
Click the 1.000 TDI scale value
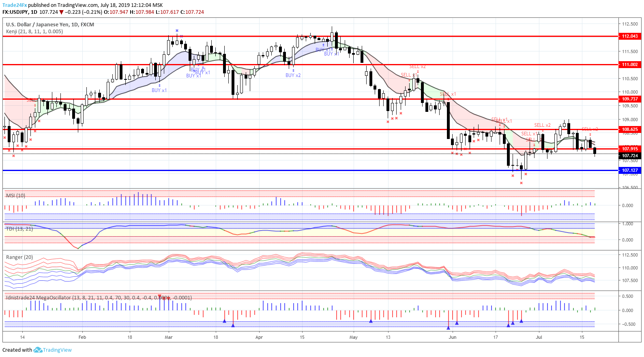click(x=628, y=224)
